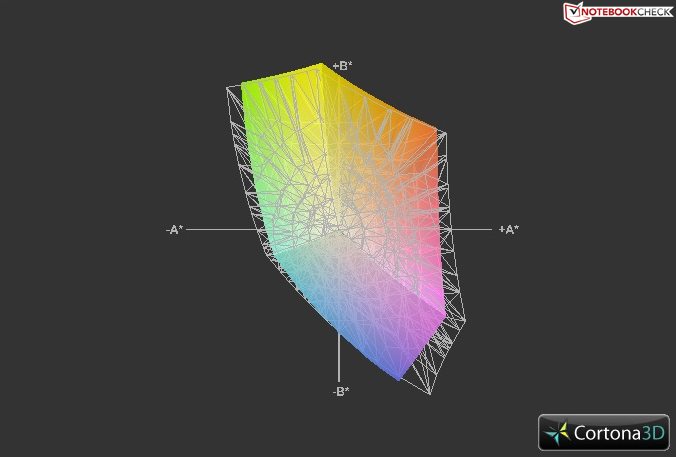Click the +A* axis label
This screenshot has width=676, height=457.
point(509,229)
